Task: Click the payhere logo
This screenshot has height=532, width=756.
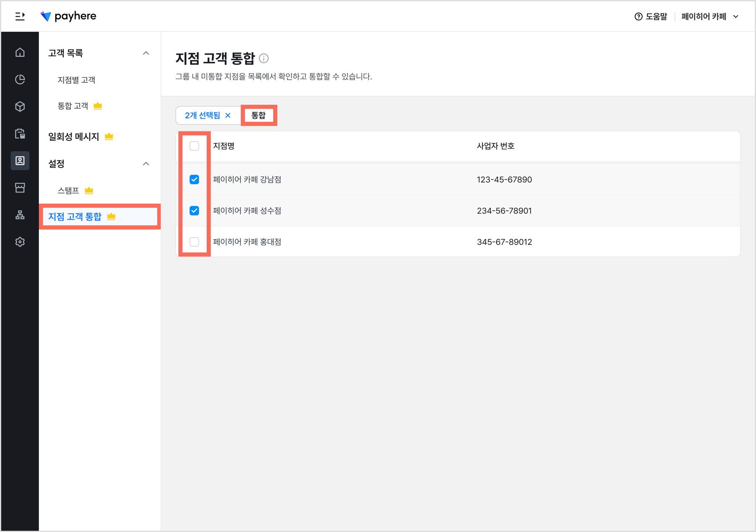Action: [x=68, y=16]
